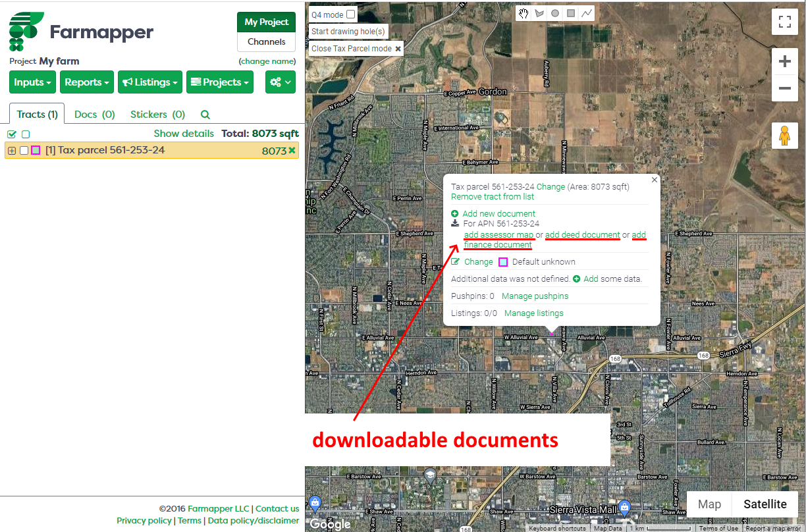Switch to the Docs (0) tab

[x=95, y=115]
